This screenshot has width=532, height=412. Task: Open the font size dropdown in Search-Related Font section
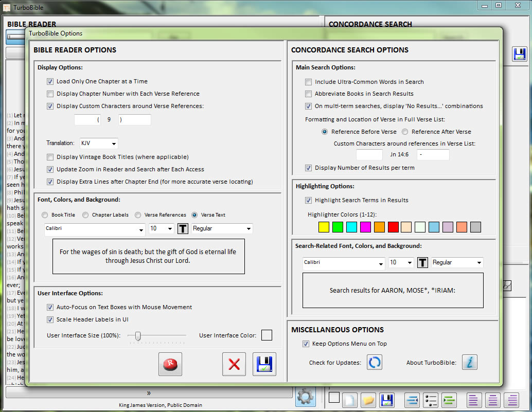click(401, 262)
